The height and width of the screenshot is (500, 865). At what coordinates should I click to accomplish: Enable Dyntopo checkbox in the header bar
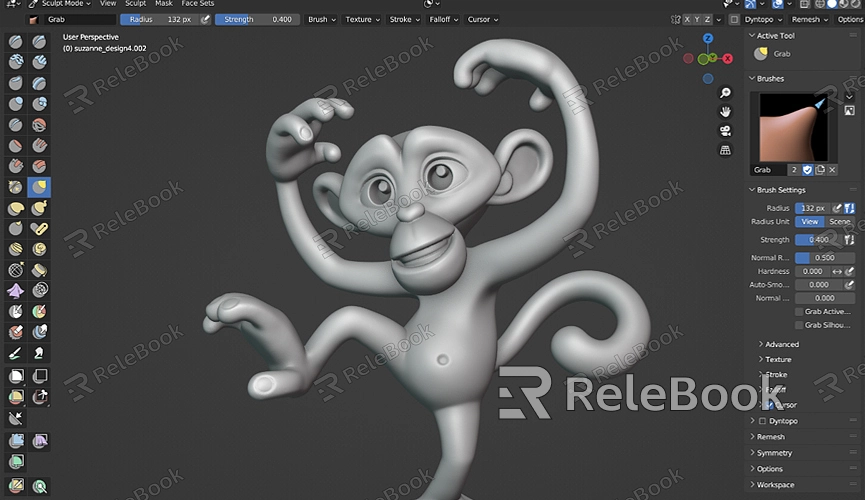click(734, 19)
